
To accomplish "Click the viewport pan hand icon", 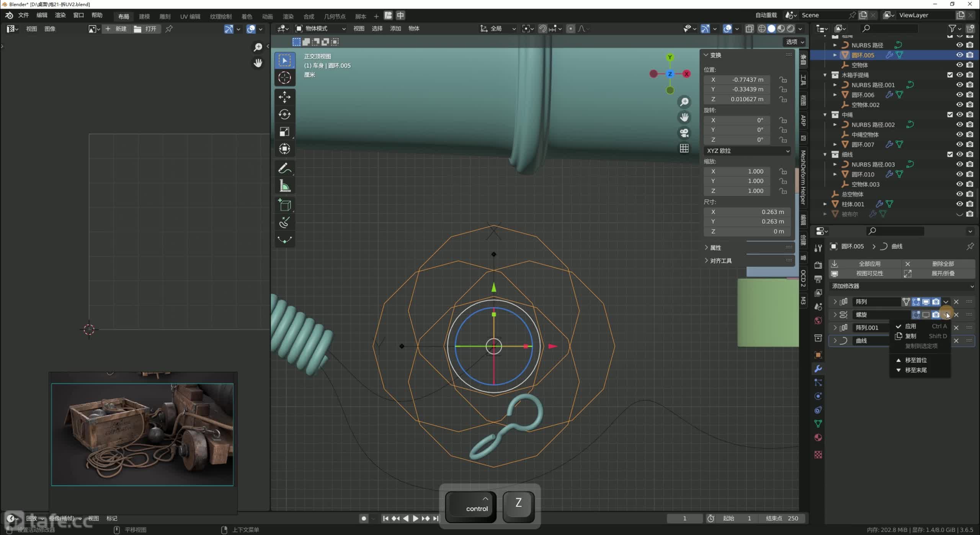I will coord(684,117).
